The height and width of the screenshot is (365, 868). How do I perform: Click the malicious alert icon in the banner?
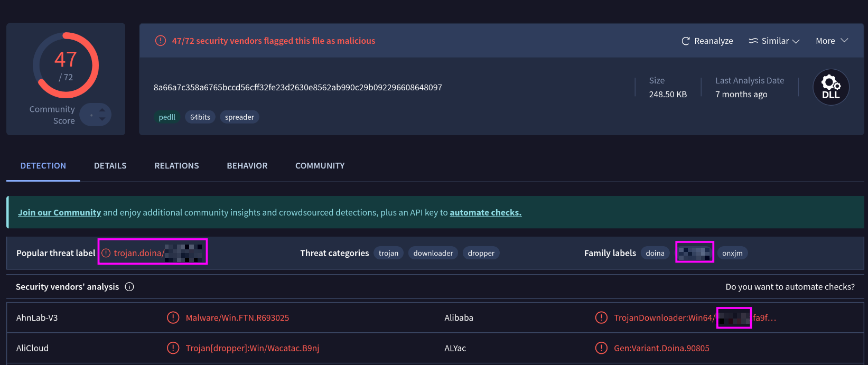161,41
